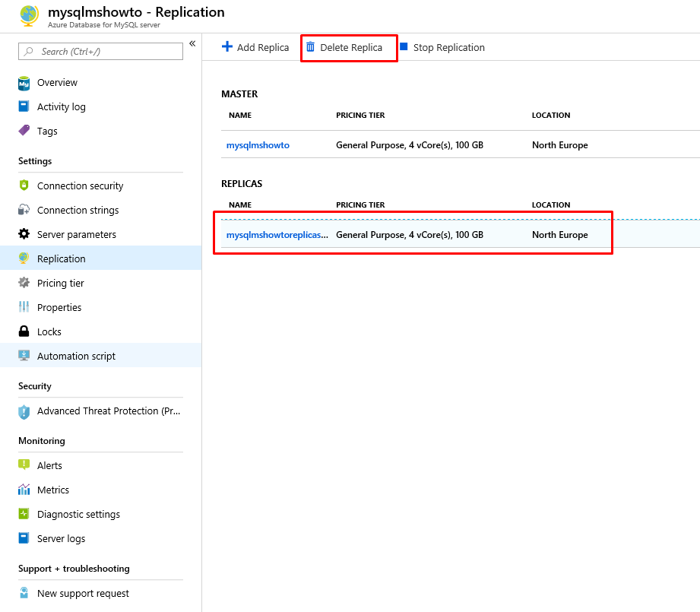Click the Overview MySQL icon

tap(24, 83)
